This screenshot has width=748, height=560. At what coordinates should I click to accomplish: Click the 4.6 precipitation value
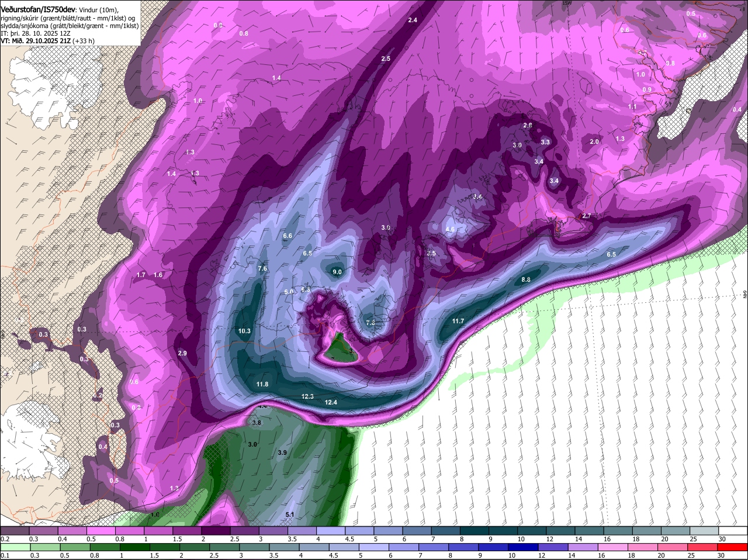click(x=450, y=229)
